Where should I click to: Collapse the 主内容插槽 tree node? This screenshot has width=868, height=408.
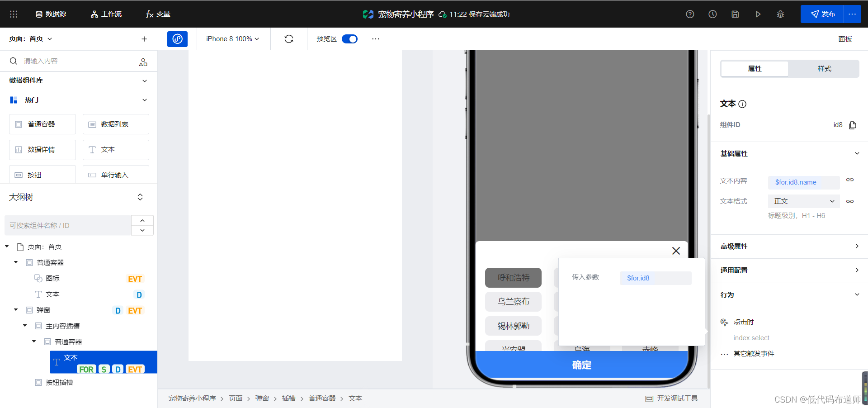25,326
